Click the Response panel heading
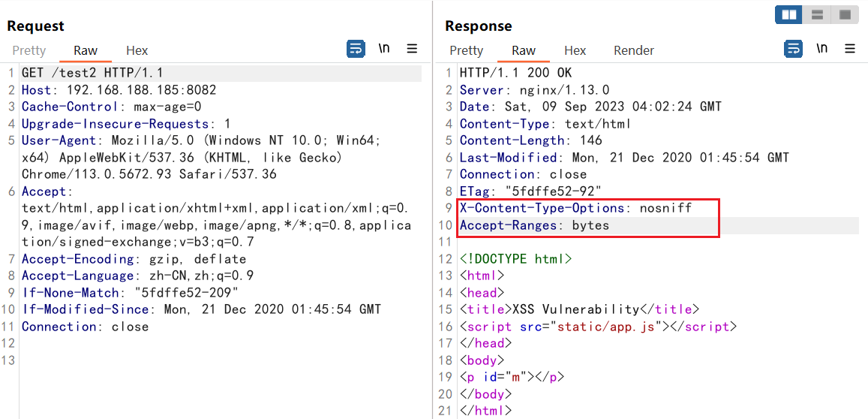 (479, 26)
